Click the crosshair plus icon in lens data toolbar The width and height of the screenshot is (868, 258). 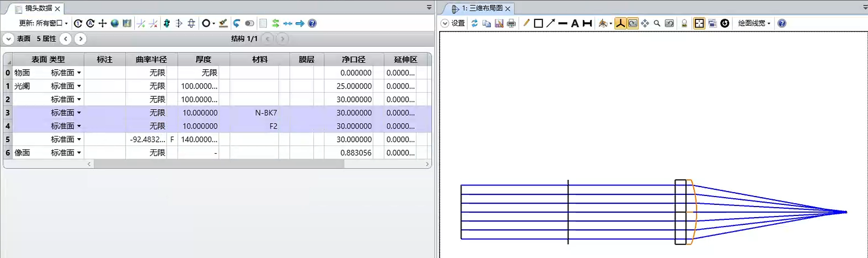(102, 23)
